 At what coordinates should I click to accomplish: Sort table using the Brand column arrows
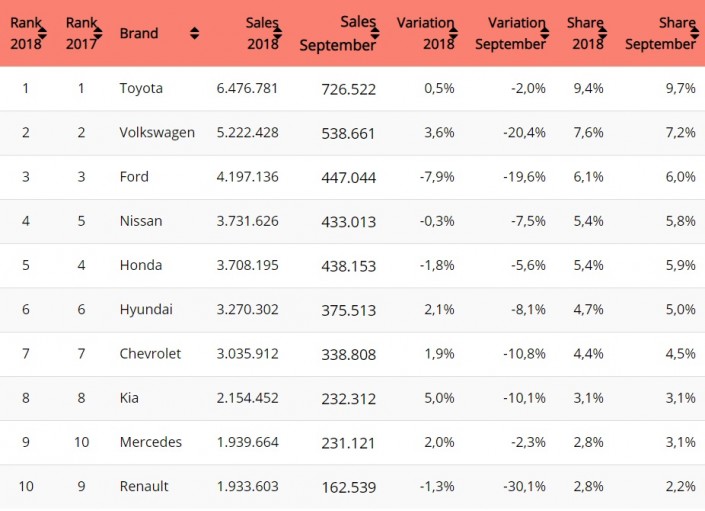point(194,33)
